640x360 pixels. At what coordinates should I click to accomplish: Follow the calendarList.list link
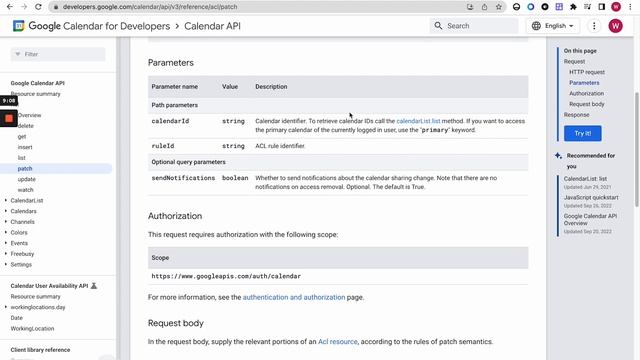click(418, 121)
